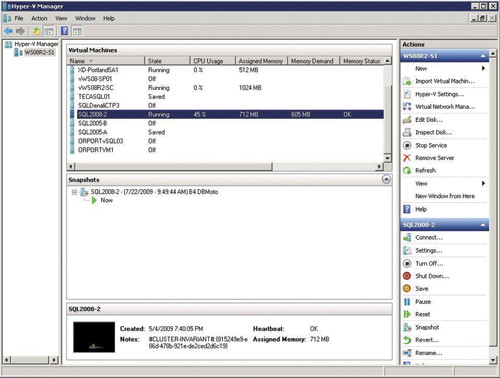Image resolution: width=500 pixels, height=378 pixels.
Task: Click the Reset icon
Action: [407, 314]
